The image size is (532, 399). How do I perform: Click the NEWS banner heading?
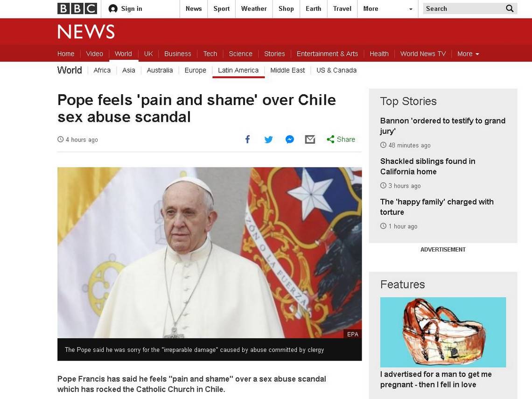(x=86, y=32)
